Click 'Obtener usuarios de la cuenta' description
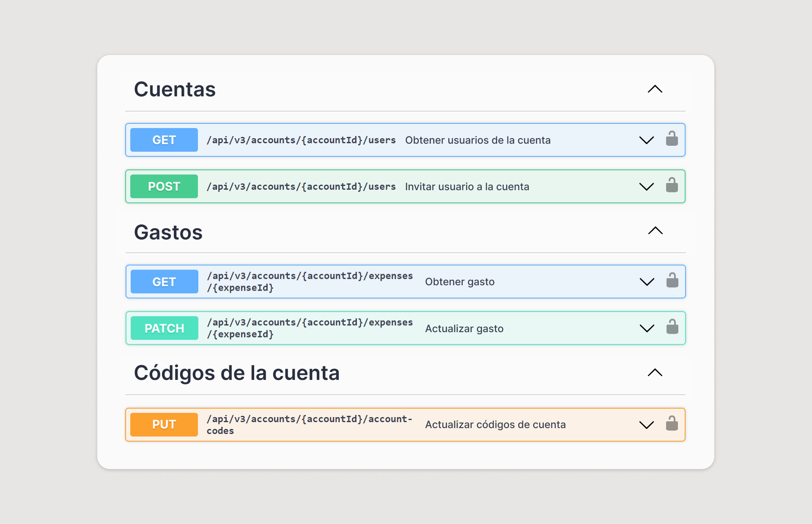This screenshot has width=812, height=524. [478, 140]
